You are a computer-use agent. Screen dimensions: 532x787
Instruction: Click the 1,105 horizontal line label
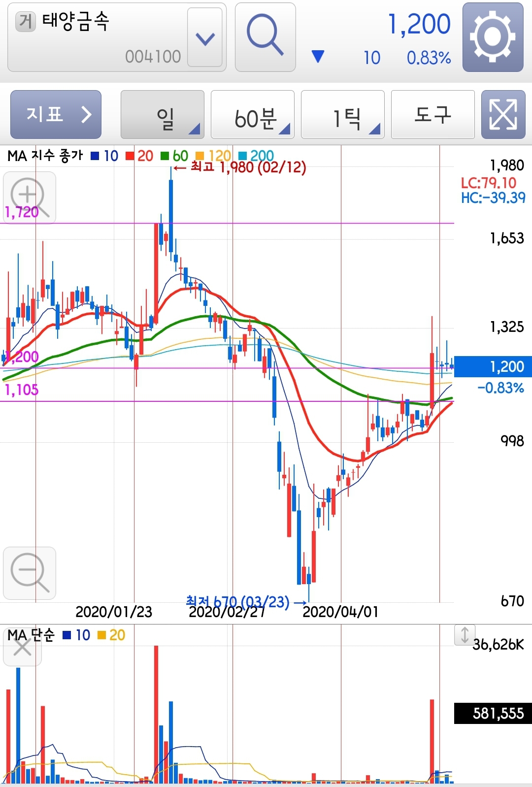pos(21,390)
